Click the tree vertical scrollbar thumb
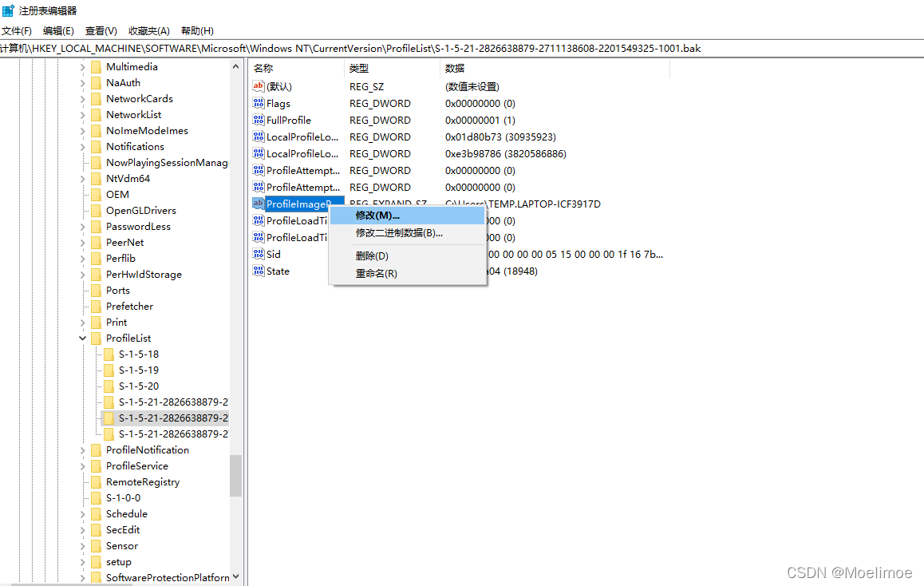924x586 pixels. (235, 476)
